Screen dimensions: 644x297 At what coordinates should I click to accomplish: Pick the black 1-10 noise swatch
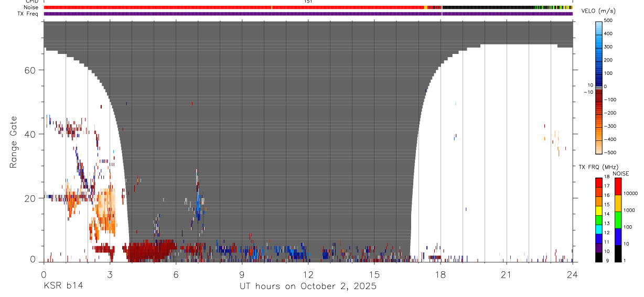(x=618, y=254)
